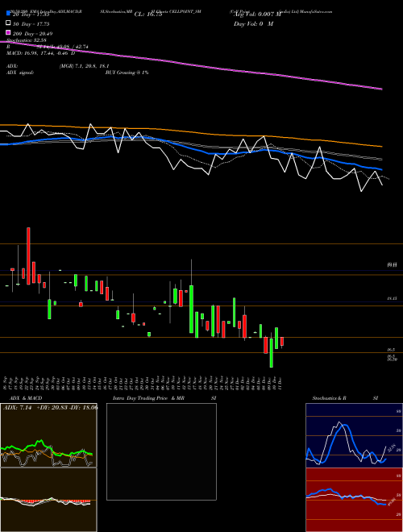This screenshot has width=403, height=532.
Task: Click the last red candlestick on chart
Action: (282, 341)
